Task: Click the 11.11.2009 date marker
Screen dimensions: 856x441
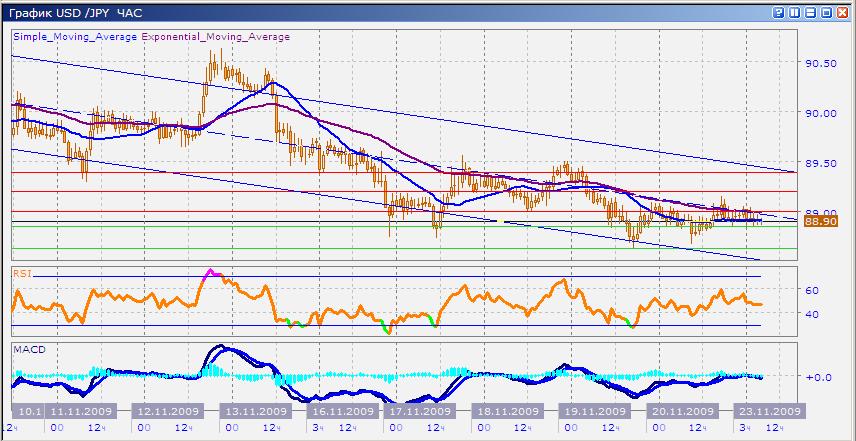Action: (x=81, y=411)
